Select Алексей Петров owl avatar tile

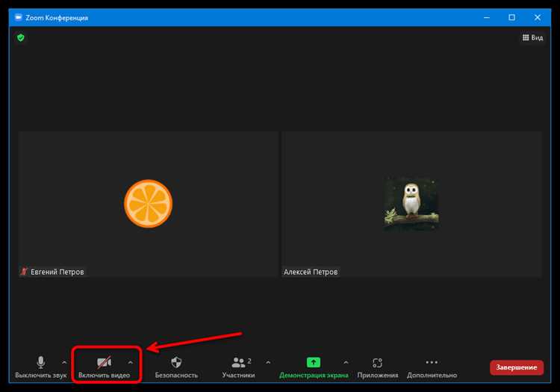tap(411, 204)
